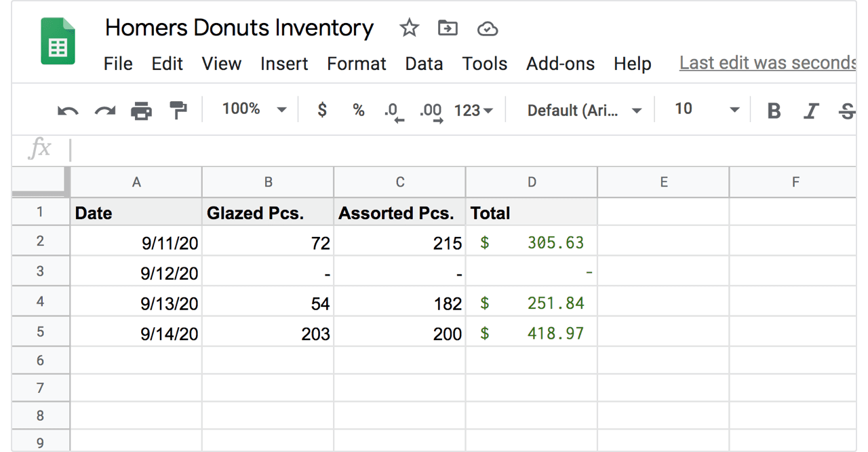Viewport: 868px width, 452px height.
Task: Open the Edit menu
Action: (x=167, y=64)
